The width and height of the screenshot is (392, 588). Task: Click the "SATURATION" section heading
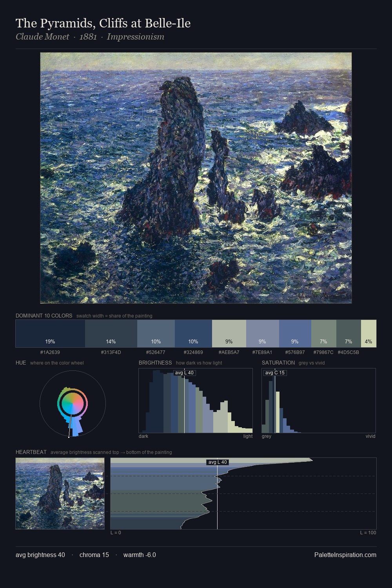(x=278, y=363)
